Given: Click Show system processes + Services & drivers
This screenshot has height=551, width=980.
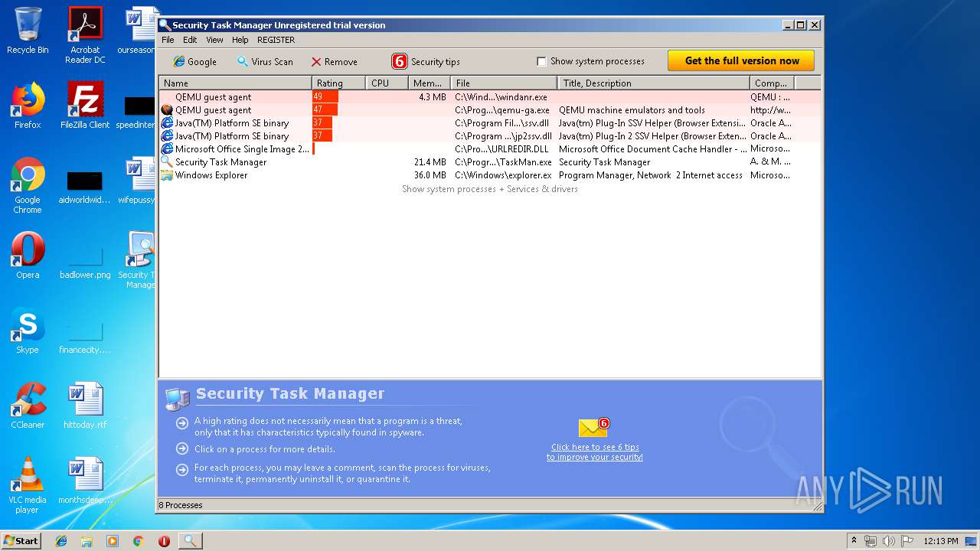Looking at the screenshot, I should (x=490, y=189).
